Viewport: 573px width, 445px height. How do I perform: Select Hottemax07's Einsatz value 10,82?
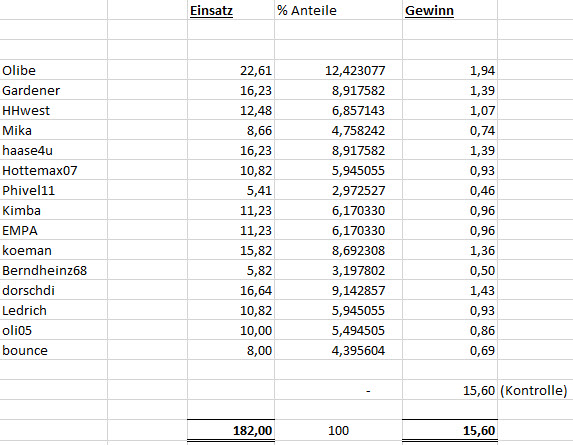pos(231,170)
